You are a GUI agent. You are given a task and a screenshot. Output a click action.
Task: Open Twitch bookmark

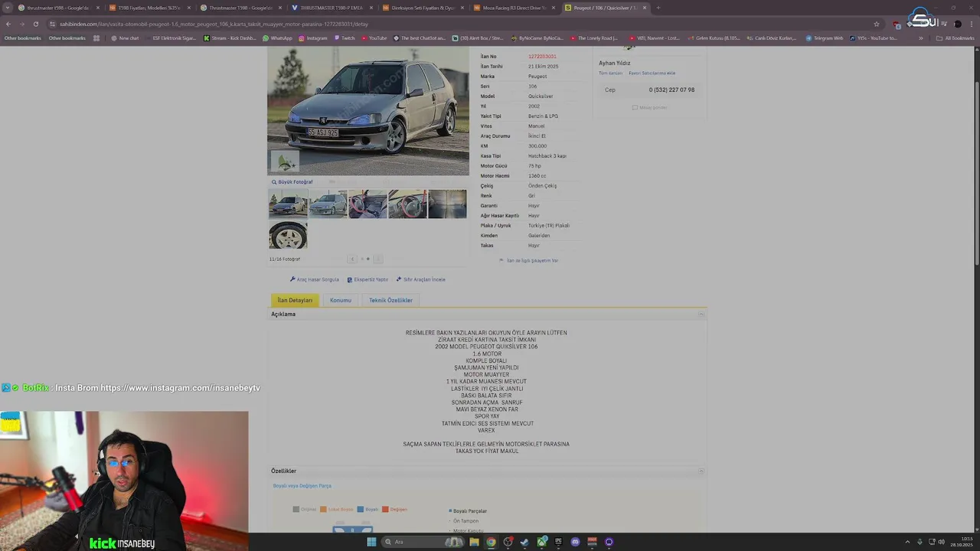(345, 38)
